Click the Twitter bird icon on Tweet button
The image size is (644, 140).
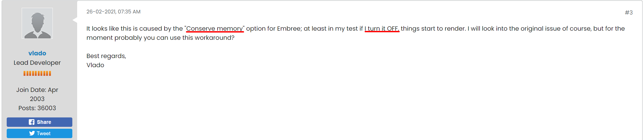pos(32,133)
